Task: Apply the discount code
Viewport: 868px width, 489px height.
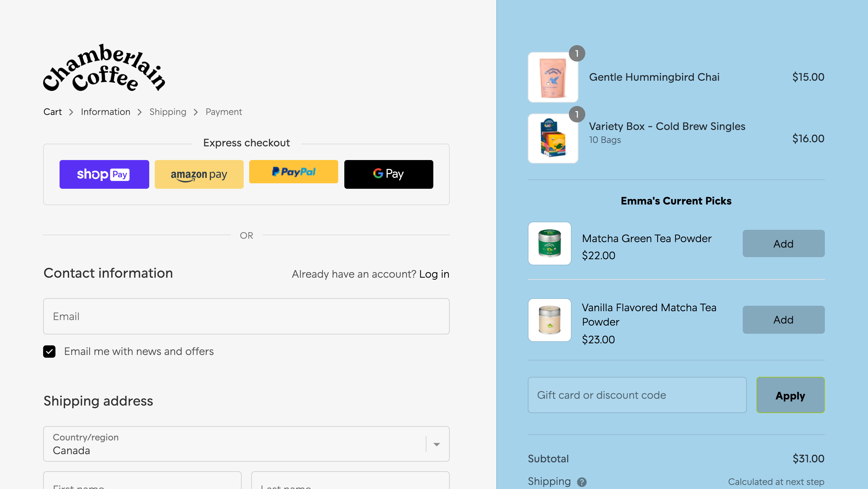Action: [791, 395]
